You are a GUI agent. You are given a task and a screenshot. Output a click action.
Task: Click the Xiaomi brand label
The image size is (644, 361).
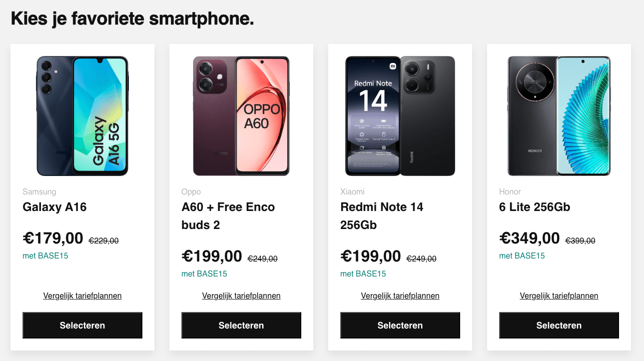pyautogui.click(x=352, y=192)
